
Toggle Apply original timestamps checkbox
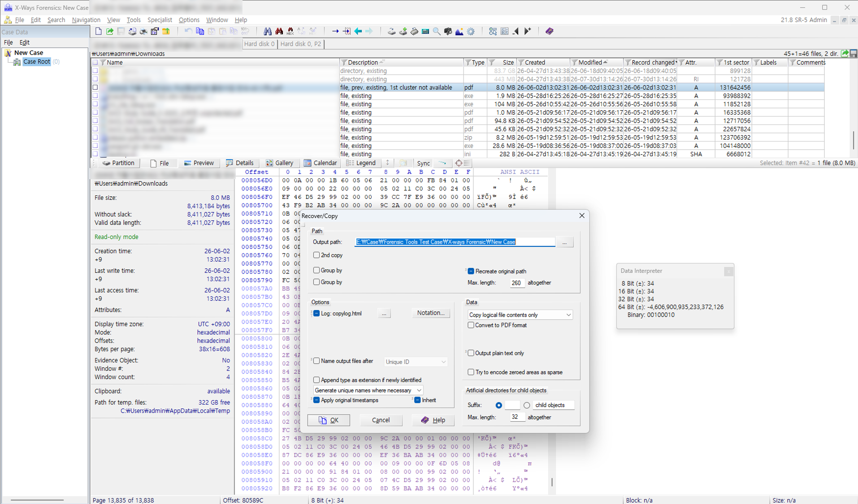coord(316,400)
